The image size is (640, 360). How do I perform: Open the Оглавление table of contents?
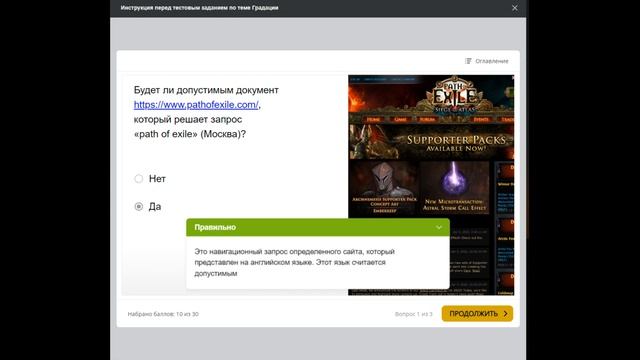pyautogui.click(x=487, y=61)
